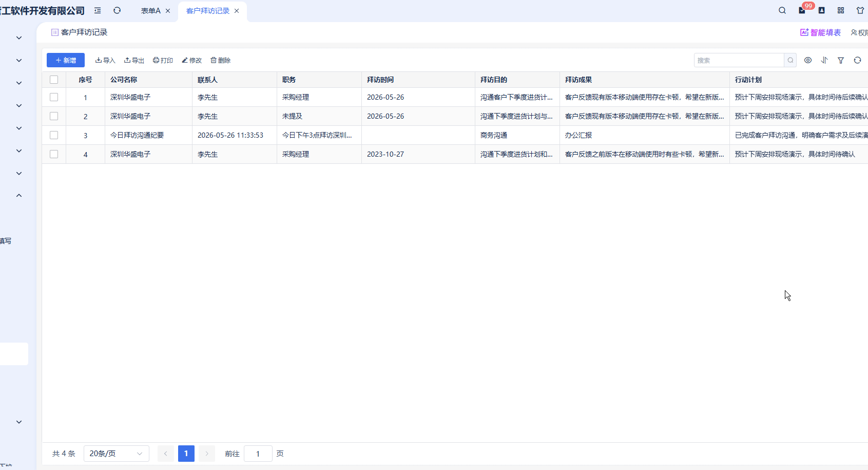Go to the previous page arrow
Image resolution: width=868 pixels, height=470 pixels.
(165, 454)
